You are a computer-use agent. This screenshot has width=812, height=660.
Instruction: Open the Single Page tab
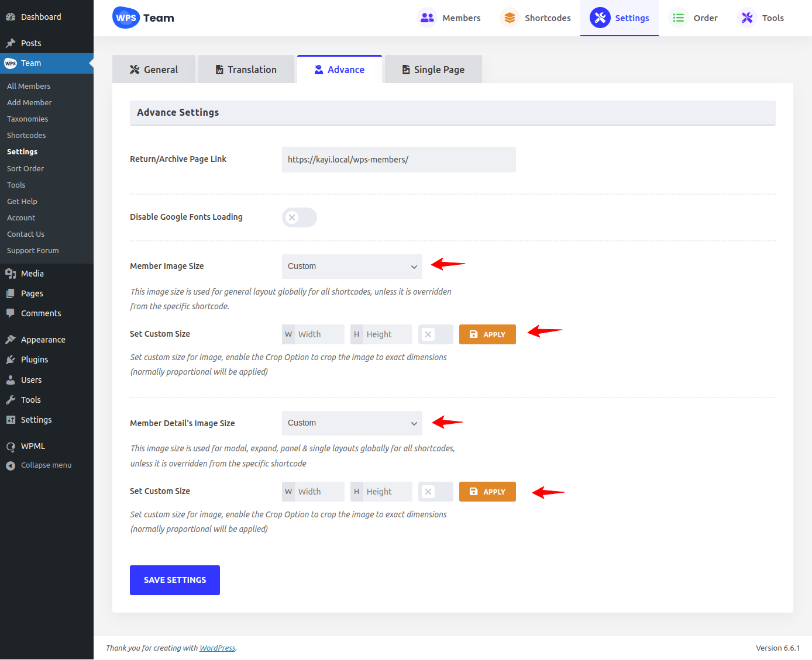tap(433, 70)
